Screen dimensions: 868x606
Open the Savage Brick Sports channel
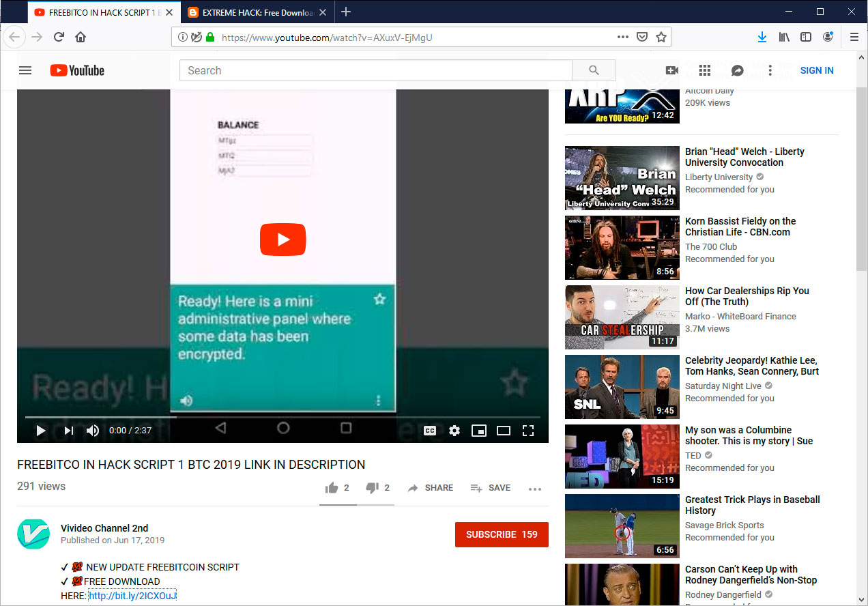pyautogui.click(x=724, y=525)
